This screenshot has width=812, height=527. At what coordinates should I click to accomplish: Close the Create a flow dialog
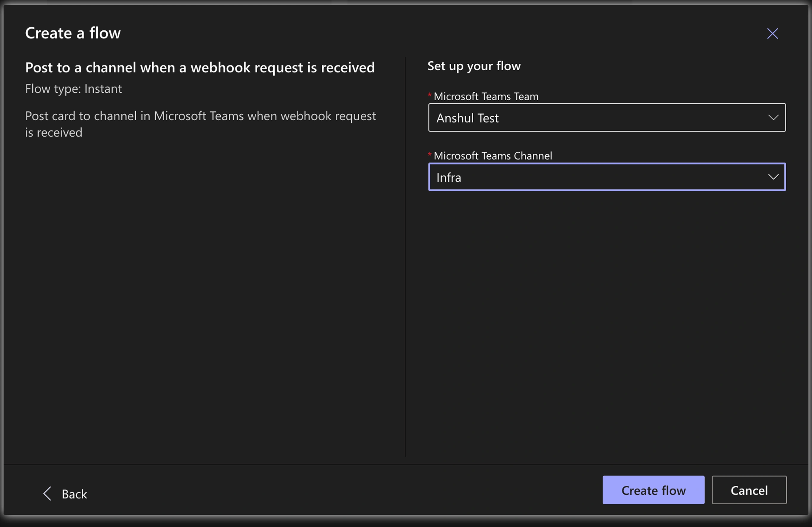point(772,33)
